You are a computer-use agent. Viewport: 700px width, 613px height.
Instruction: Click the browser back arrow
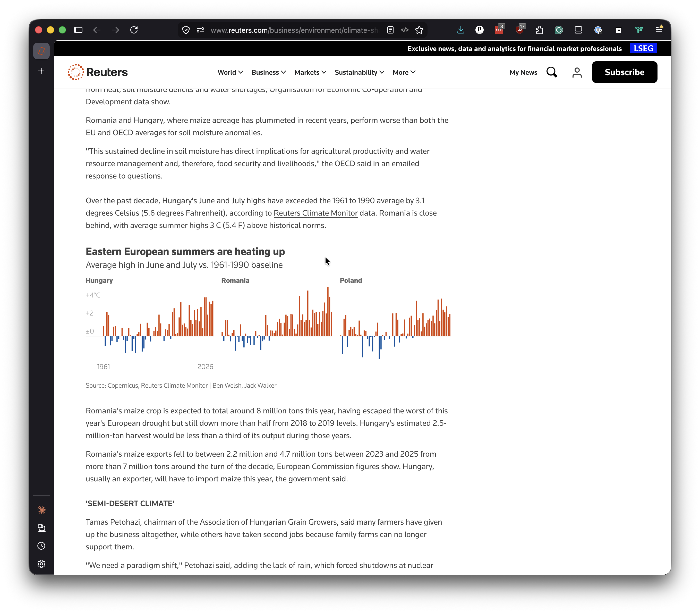pos(97,30)
